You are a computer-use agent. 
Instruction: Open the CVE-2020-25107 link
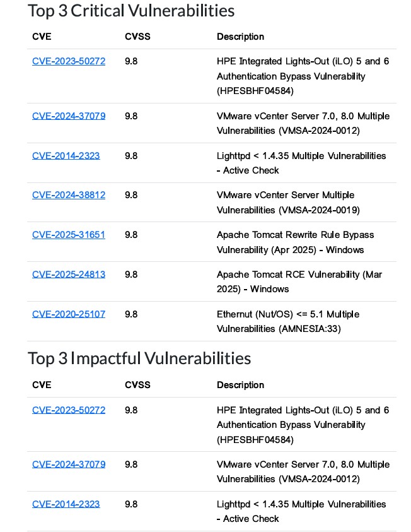tap(69, 314)
